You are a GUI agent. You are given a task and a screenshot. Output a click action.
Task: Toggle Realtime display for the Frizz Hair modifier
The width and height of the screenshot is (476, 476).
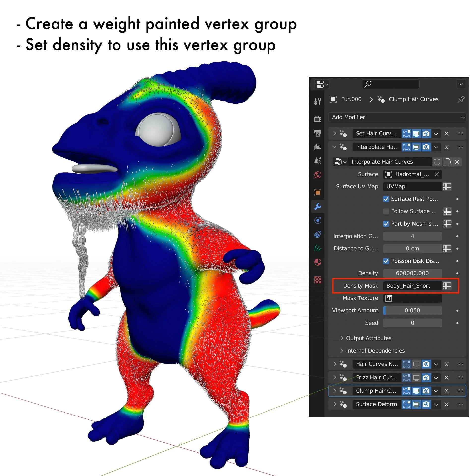coord(416,378)
